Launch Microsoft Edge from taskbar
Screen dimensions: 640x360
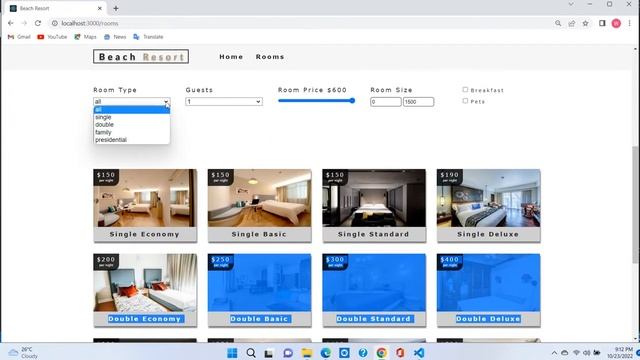325,353
